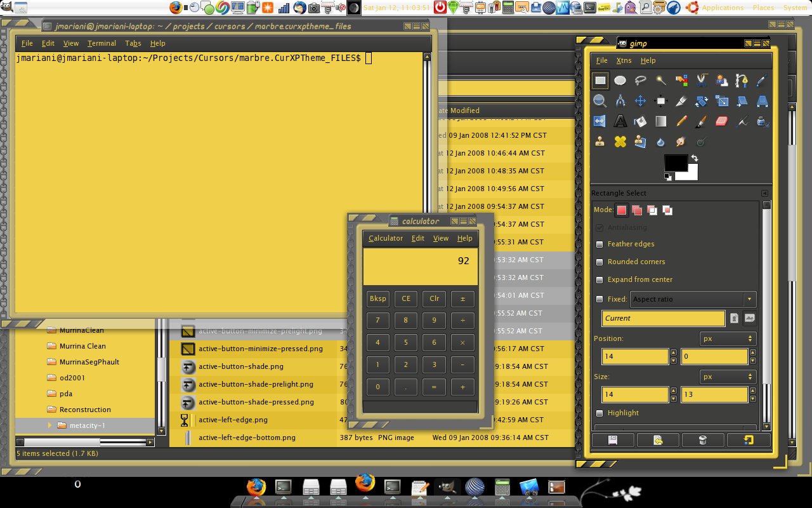Open the Tabs menu in terminal
This screenshot has width=812, height=508.
133,43
